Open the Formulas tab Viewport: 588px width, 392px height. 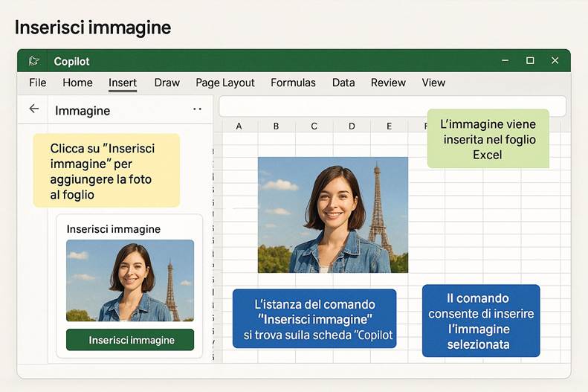tap(293, 83)
